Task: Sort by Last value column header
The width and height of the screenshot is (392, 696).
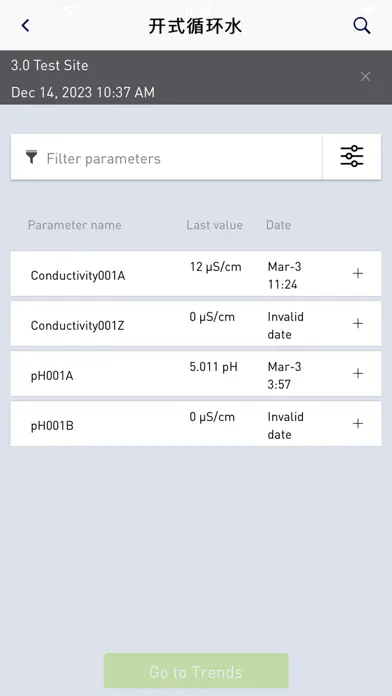Action: coord(214,225)
